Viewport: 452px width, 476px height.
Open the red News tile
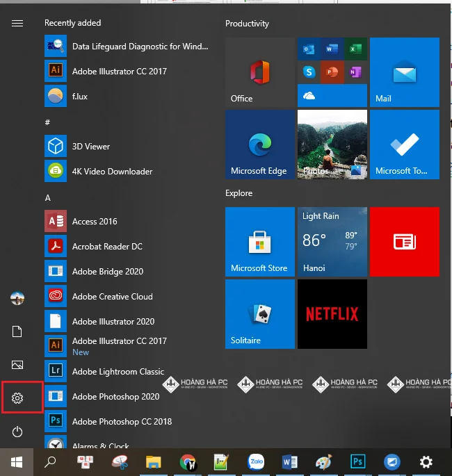pos(405,242)
